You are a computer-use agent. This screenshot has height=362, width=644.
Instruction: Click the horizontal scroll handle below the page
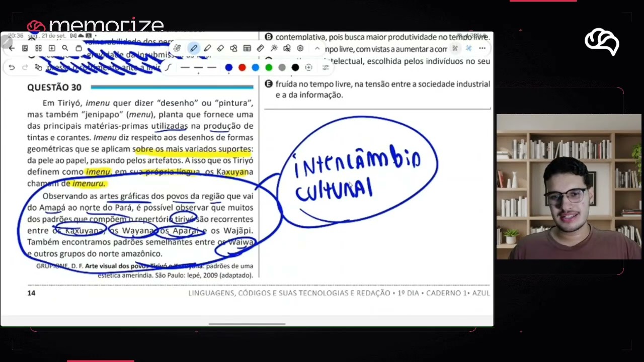pos(247,324)
